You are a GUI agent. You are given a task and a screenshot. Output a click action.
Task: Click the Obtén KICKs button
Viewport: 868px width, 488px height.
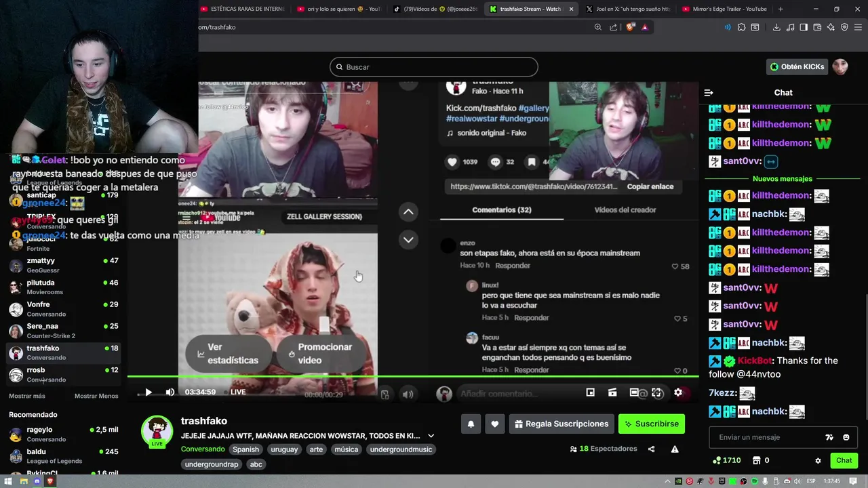[797, 66]
